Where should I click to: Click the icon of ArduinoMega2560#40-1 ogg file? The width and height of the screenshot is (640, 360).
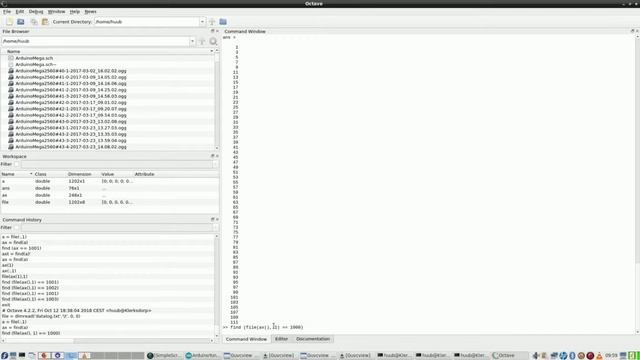coord(11,71)
